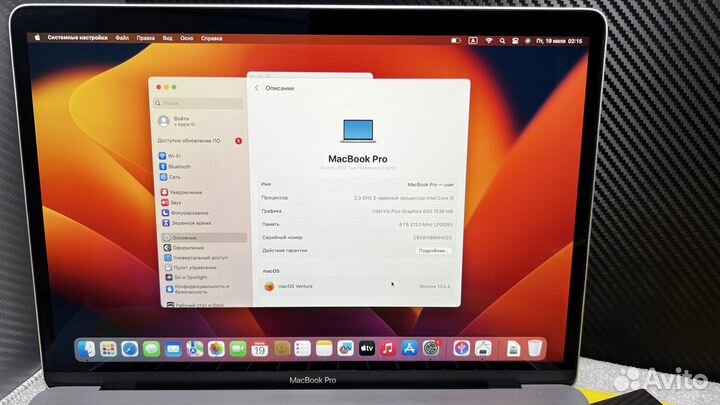Open the software update available notice
This screenshot has width=720, height=405.
click(199, 141)
